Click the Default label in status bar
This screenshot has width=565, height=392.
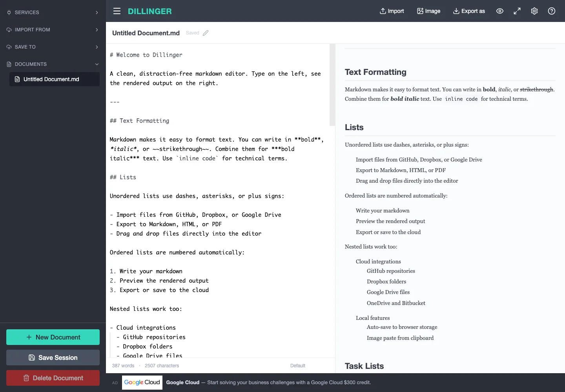298,366
